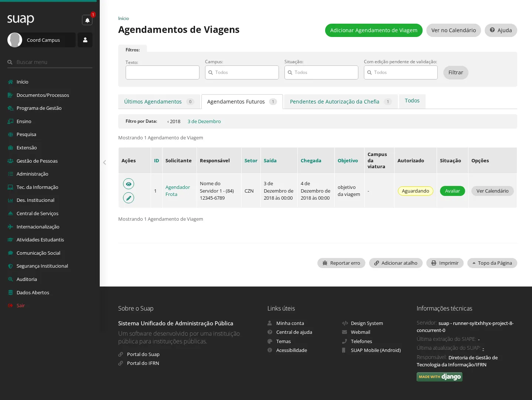Click the Texto filter input field
The width and height of the screenshot is (532, 400).
coord(163,72)
